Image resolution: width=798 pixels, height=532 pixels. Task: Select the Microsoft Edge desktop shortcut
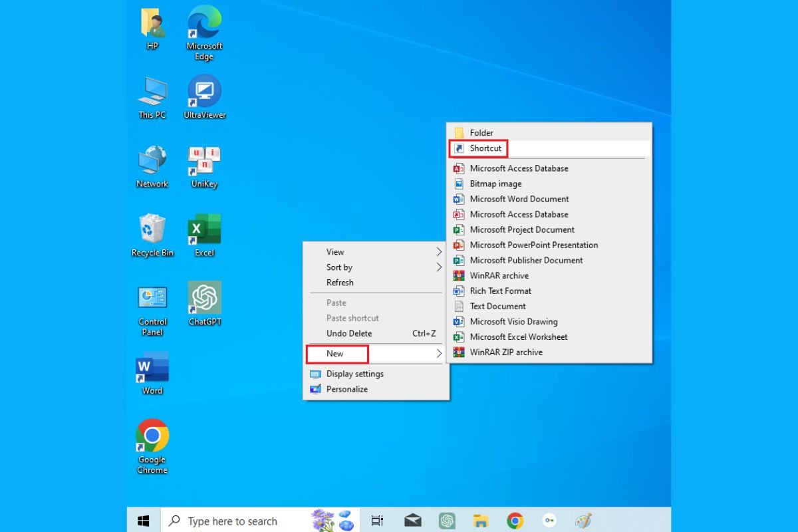tap(204, 33)
